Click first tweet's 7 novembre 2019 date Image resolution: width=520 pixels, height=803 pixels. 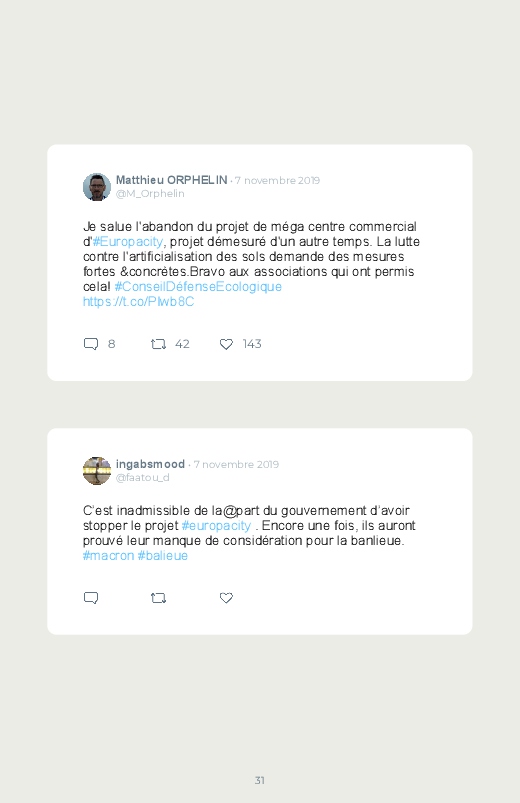tap(277, 180)
